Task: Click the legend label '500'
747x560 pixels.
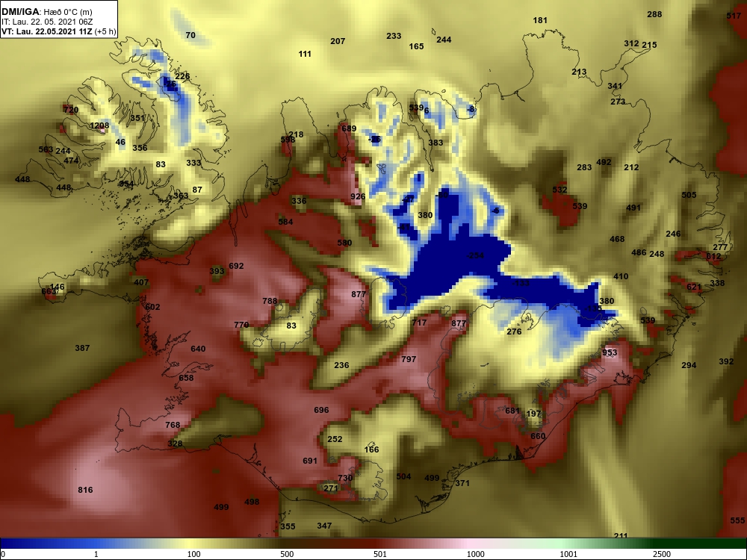Action: (287, 554)
